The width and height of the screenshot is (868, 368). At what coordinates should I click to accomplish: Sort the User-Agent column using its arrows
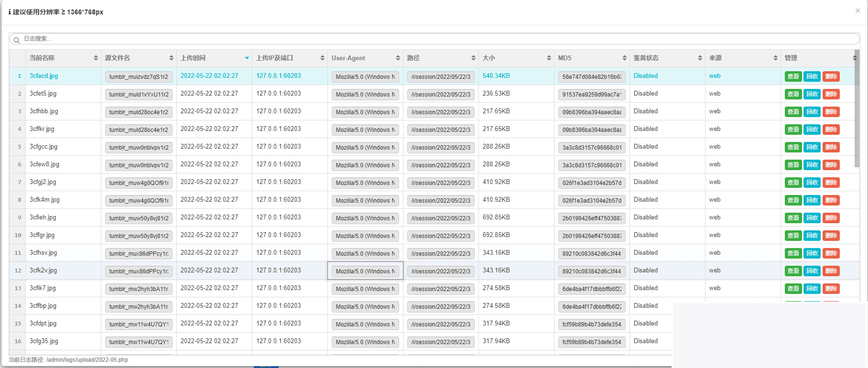[x=398, y=58]
